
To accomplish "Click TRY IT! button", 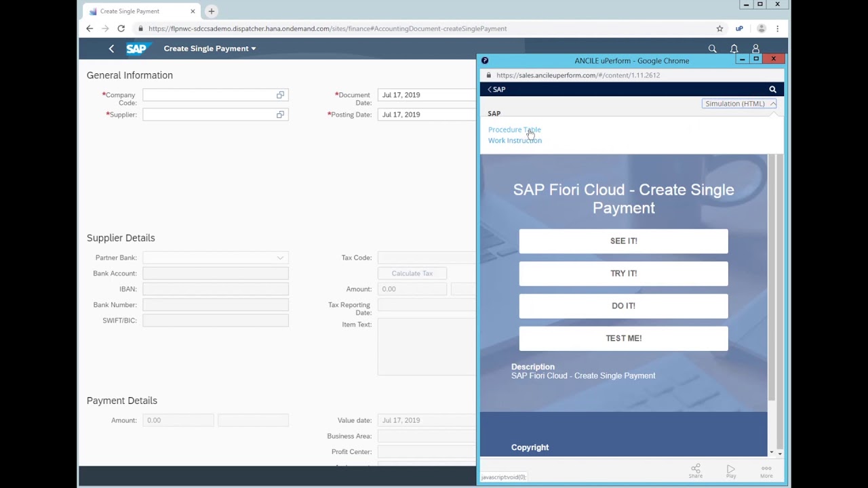I will point(623,274).
